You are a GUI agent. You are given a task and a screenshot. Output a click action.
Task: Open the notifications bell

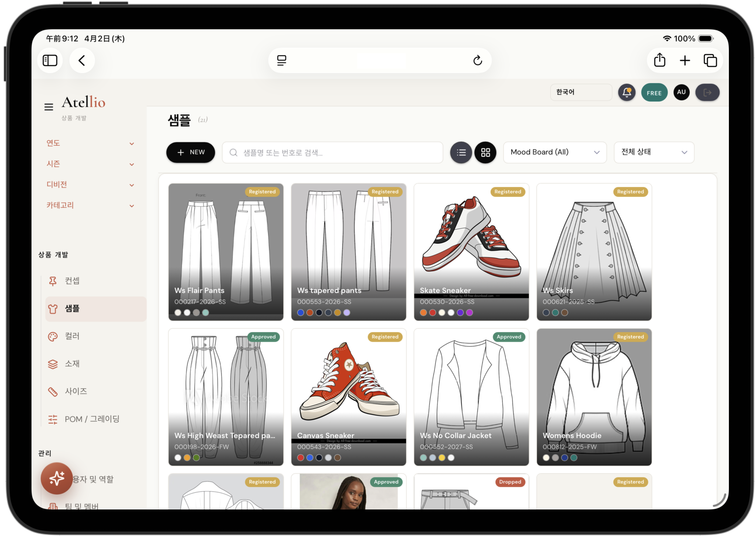tap(627, 92)
